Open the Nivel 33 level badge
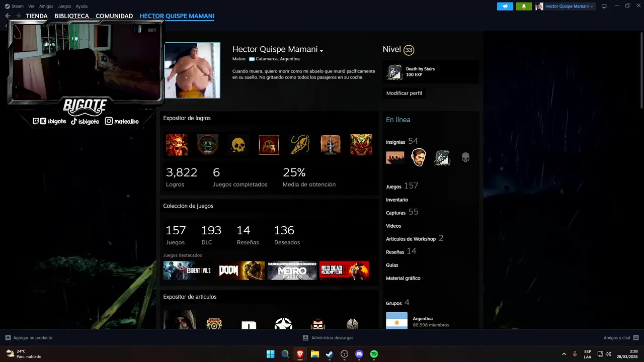Image resolution: width=644 pixels, height=362 pixels. point(409,50)
